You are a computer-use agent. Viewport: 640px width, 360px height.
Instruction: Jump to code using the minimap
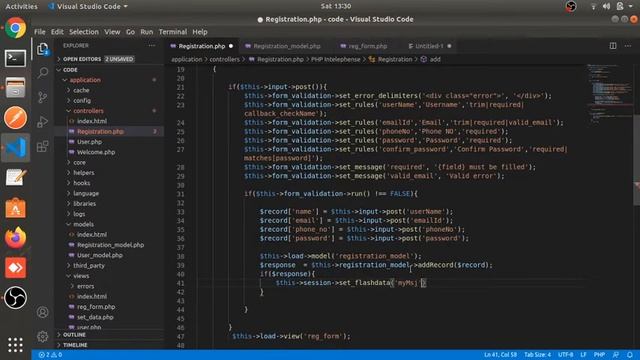point(609,94)
